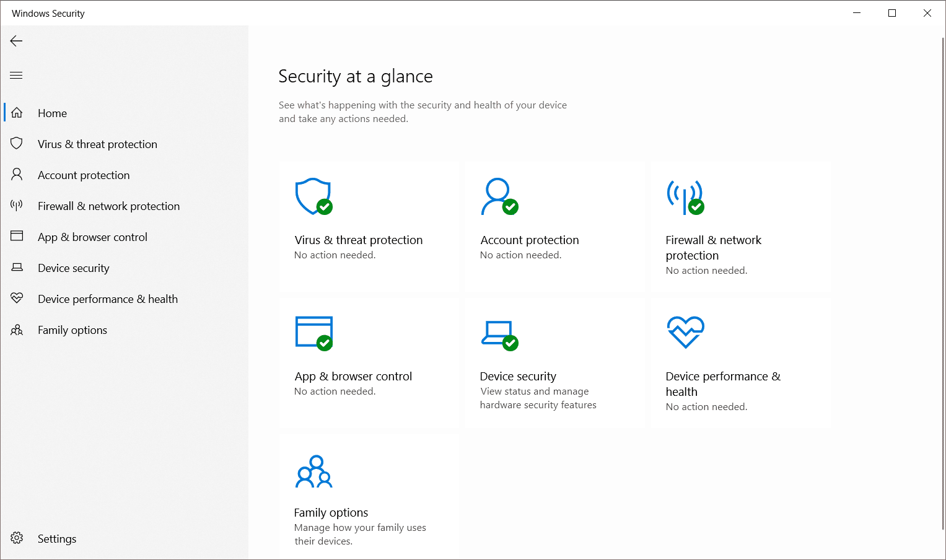Open the Account protection card title
Image resolution: width=946 pixels, height=560 pixels.
(530, 240)
